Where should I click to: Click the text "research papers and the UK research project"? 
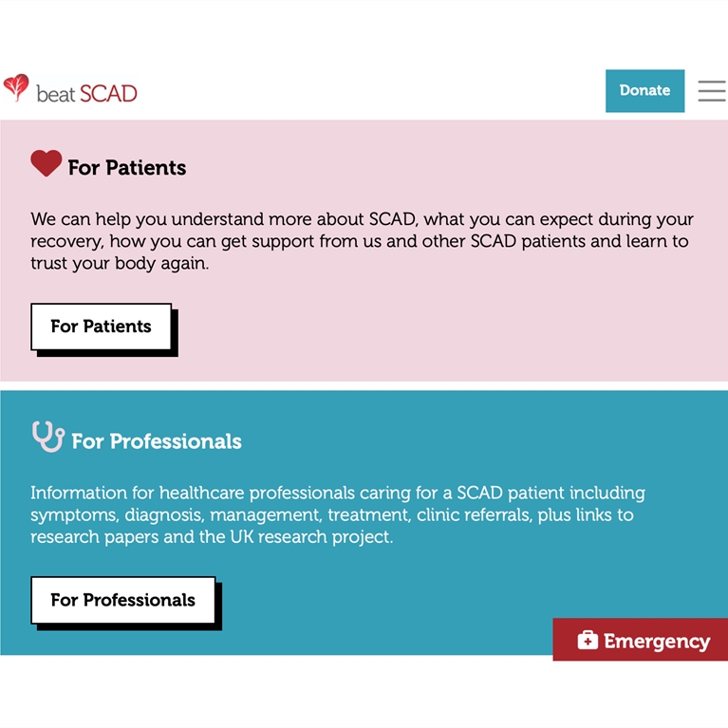tap(211, 537)
